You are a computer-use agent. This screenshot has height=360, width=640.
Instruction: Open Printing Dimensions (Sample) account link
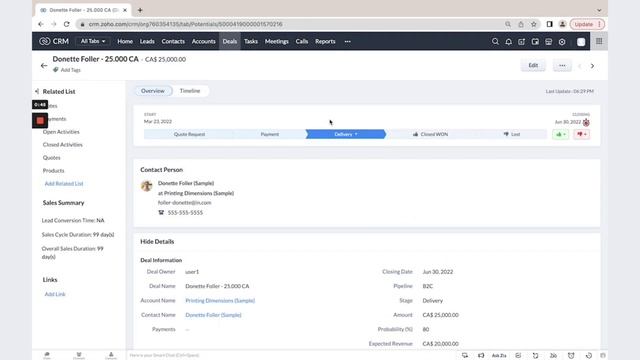220,300
